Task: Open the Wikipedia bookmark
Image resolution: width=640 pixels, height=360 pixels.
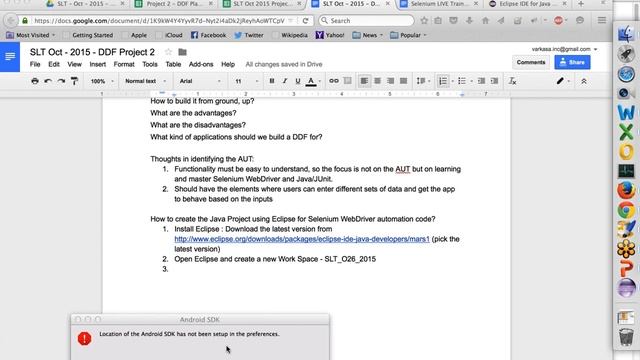Action: point(291,35)
